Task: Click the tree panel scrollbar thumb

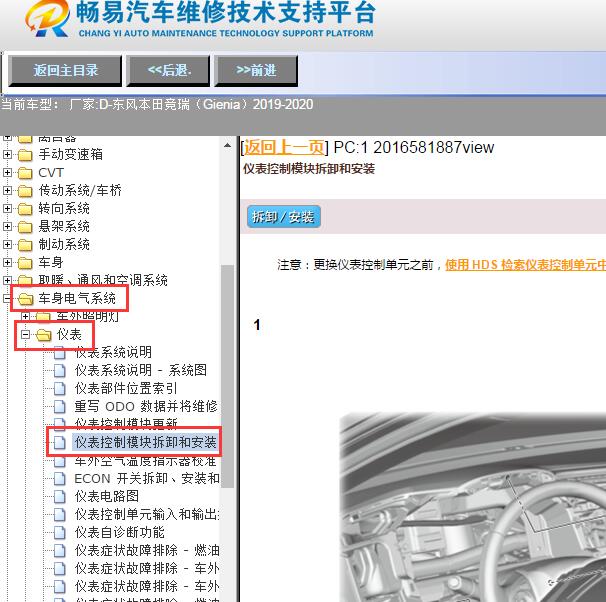Action: (228, 377)
